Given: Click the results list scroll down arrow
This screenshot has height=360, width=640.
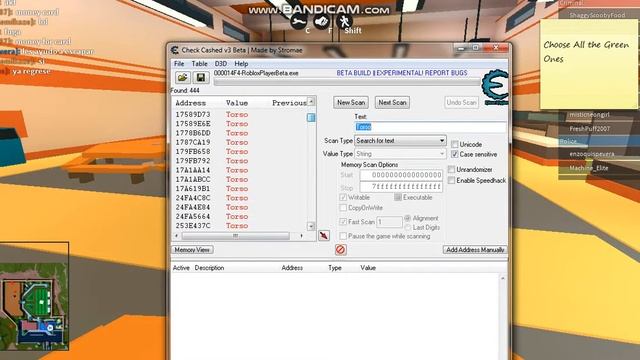Looking at the screenshot, I should (x=311, y=226).
